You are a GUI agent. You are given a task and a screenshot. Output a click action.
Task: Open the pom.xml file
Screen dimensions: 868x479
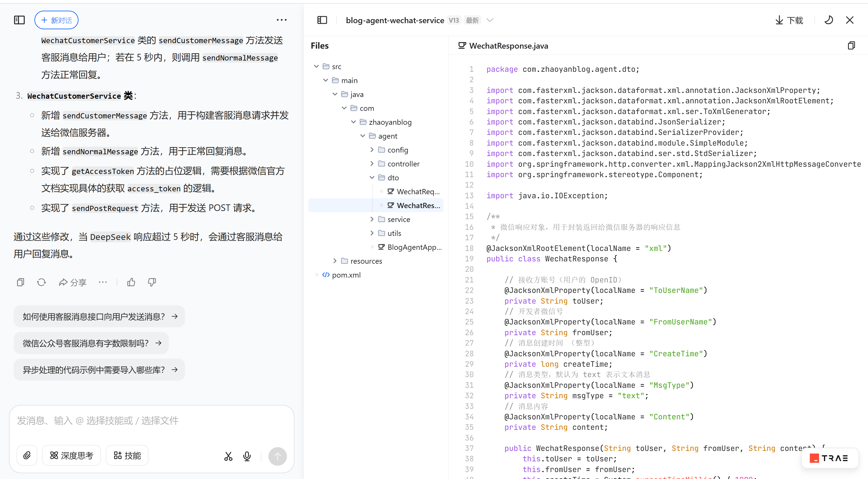coord(341,275)
